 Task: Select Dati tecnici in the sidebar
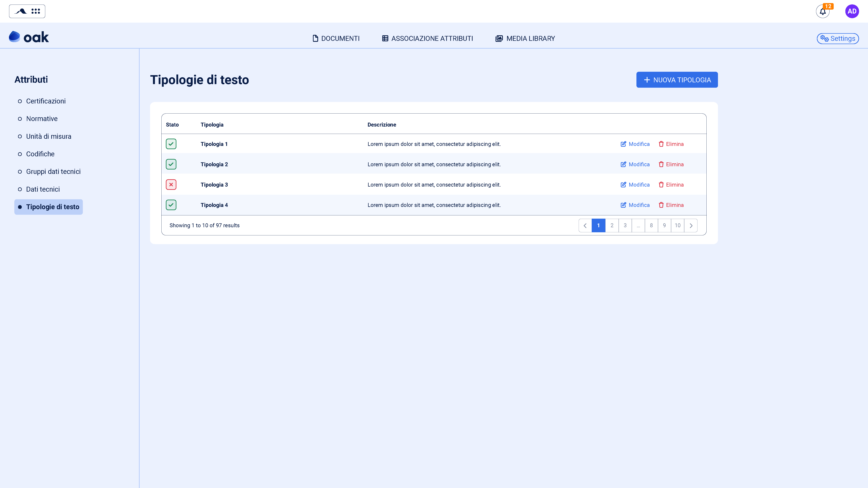coord(43,189)
